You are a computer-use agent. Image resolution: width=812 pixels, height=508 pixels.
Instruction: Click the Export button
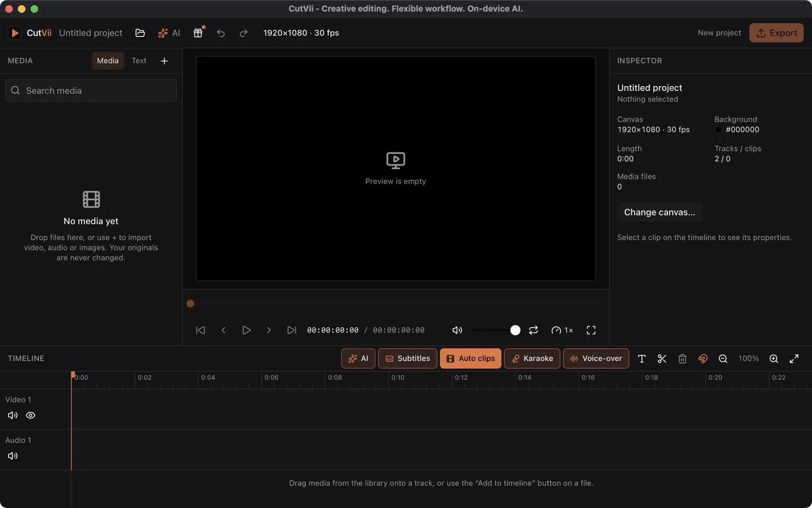point(776,33)
